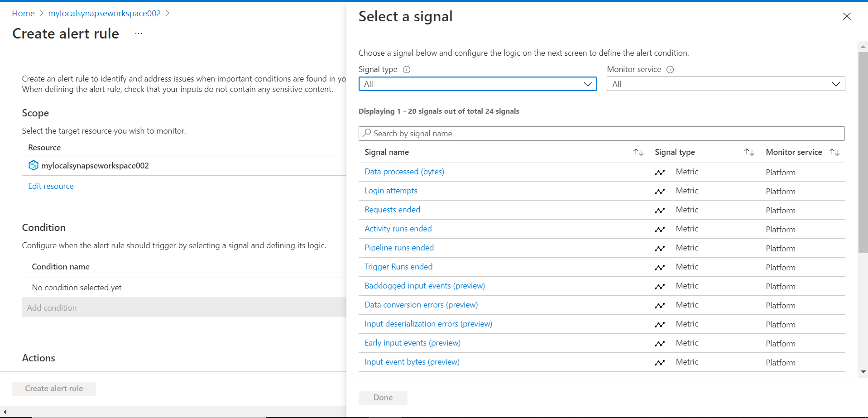Viewport: 868px width, 418px height.
Task: Sort by Signal type column arrows
Action: click(749, 152)
